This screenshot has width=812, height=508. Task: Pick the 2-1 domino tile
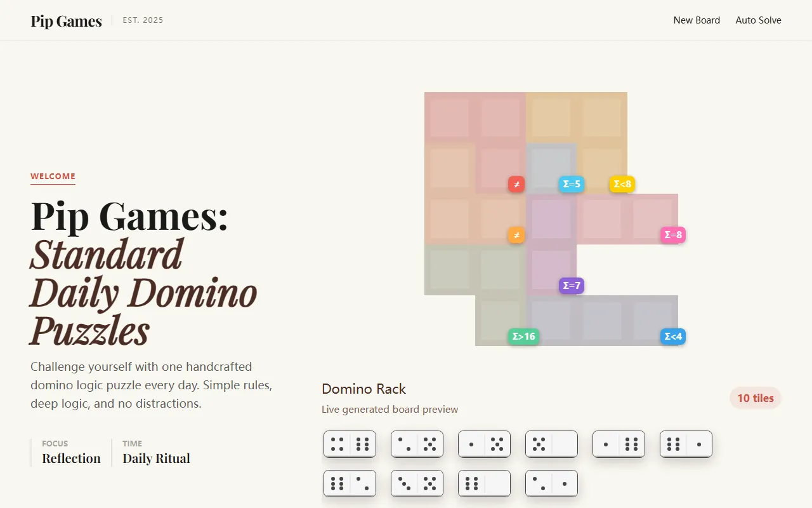click(x=551, y=483)
